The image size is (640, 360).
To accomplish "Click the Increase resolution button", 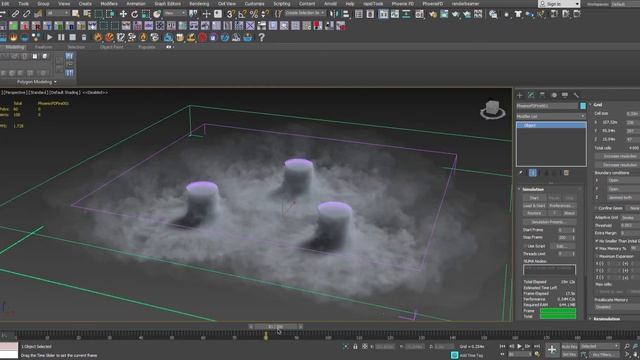I will click(618, 156).
